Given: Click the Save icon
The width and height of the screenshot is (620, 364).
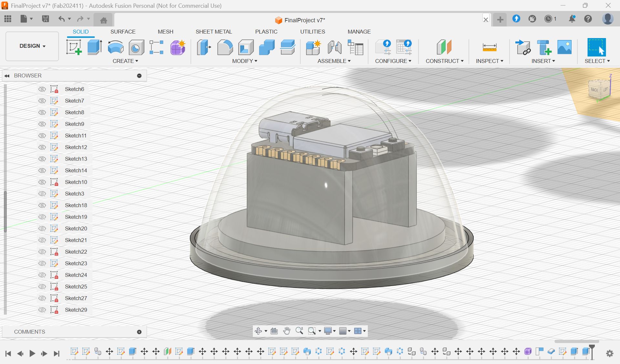Looking at the screenshot, I should click(x=46, y=19).
